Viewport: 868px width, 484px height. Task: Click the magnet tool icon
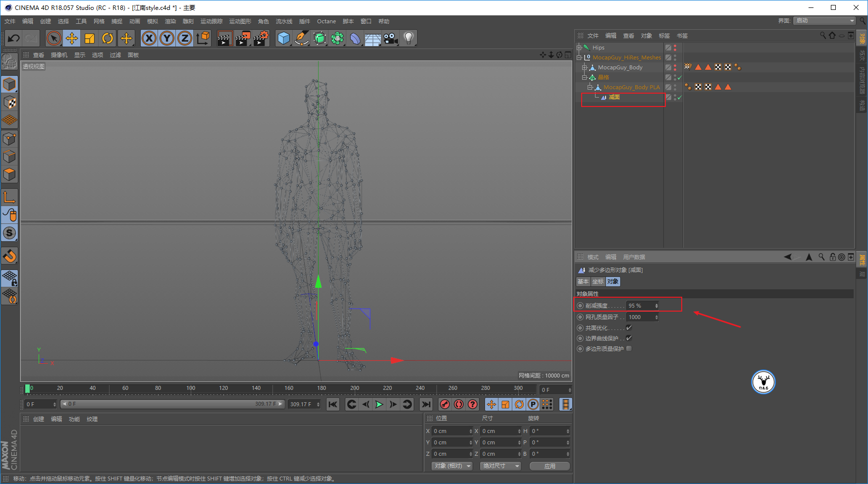point(9,256)
